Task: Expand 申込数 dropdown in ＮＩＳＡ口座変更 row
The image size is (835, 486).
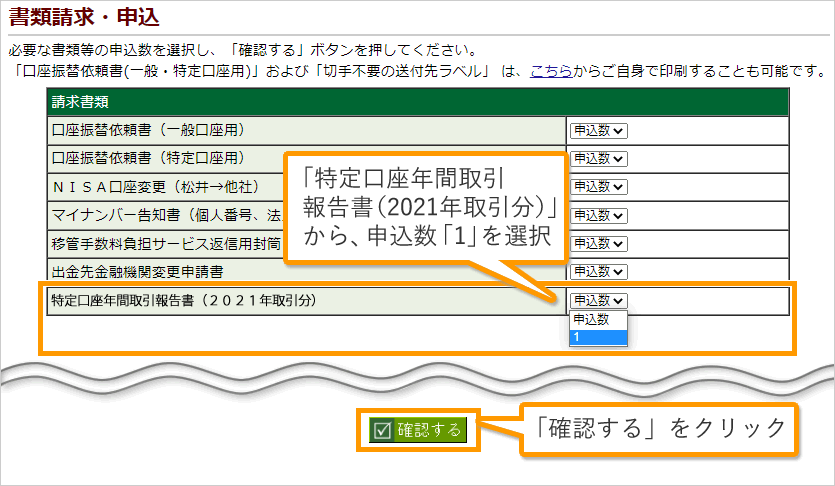Action: pos(598,186)
